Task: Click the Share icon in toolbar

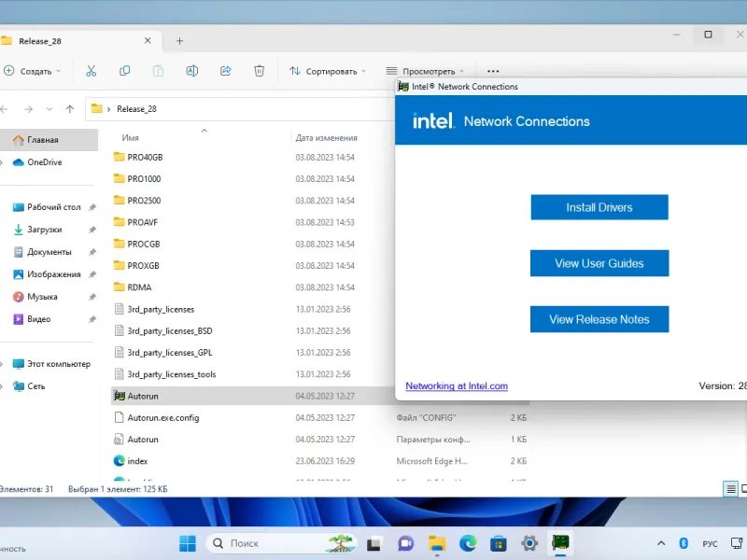Action: [225, 71]
